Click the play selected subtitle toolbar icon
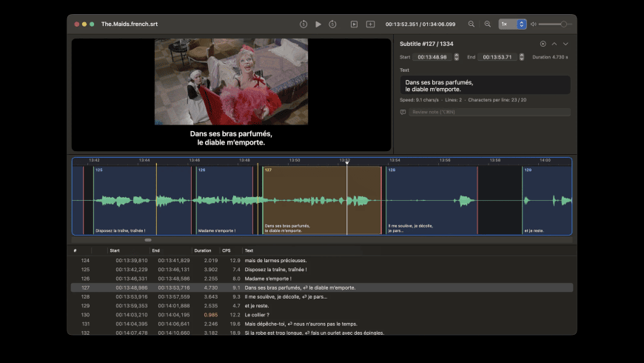The image size is (644, 363). pyautogui.click(x=354, y=24)
